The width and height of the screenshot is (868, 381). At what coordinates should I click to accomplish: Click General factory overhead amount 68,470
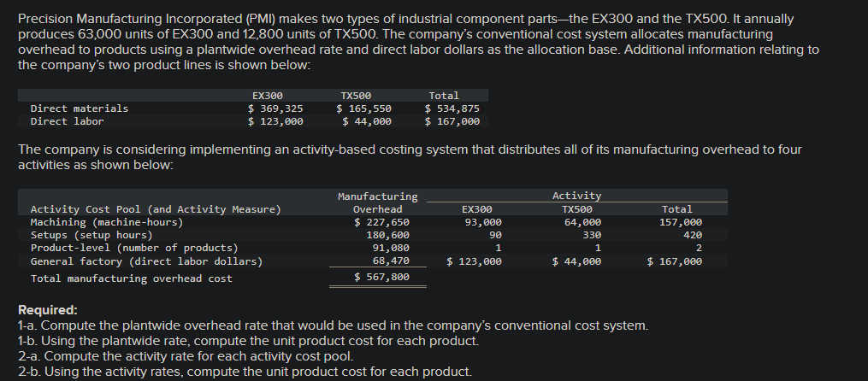tap(391, 261)
